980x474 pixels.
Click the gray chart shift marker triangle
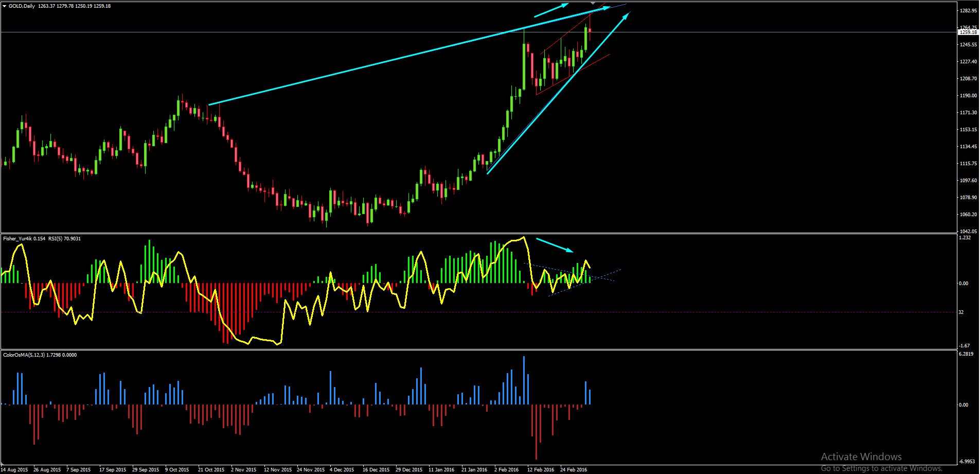[x=593, y=3]
